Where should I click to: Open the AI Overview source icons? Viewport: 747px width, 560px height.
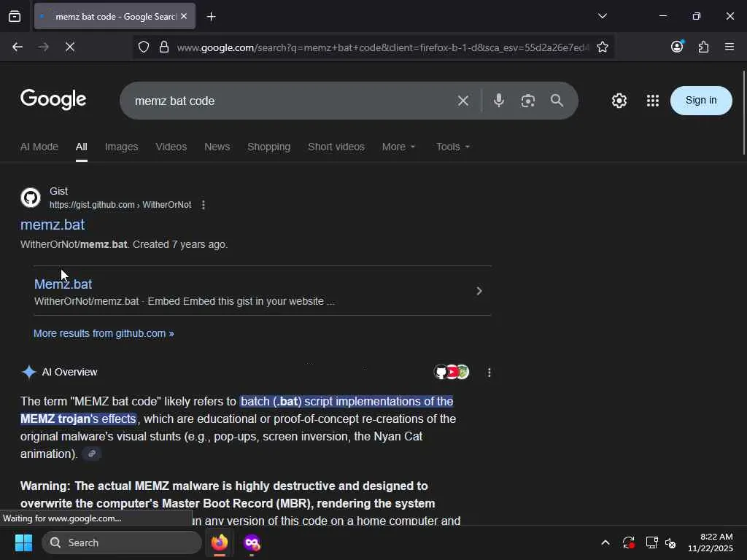pyautogui.click(x=452, y=372)
